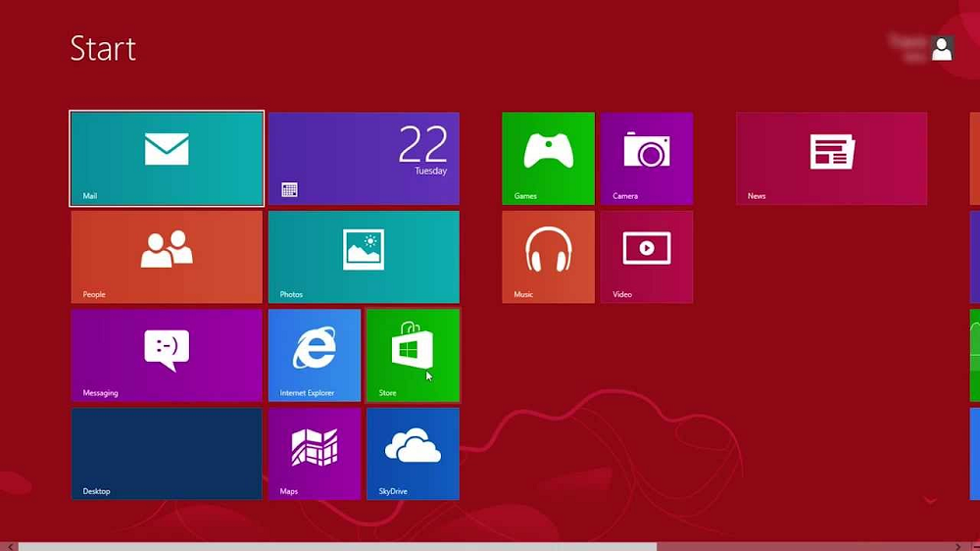Open the News tile

[831, 158]
